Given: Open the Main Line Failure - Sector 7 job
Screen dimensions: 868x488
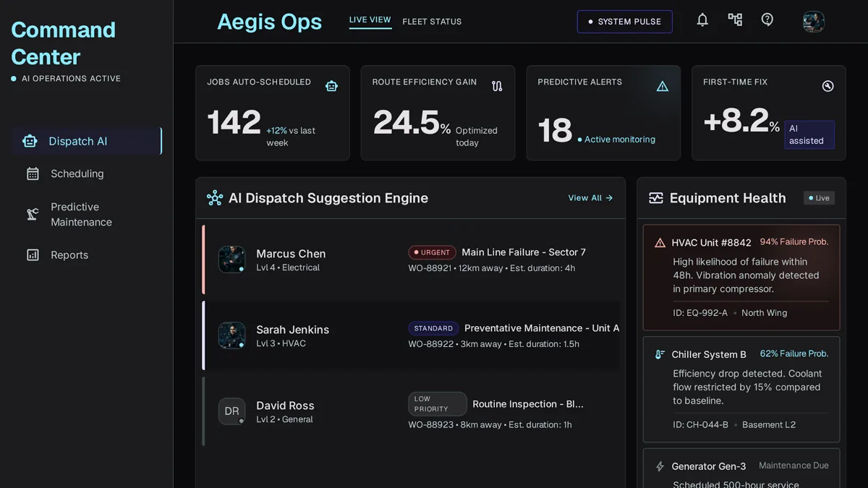Looking at the screenshot, I should [524, 252].
